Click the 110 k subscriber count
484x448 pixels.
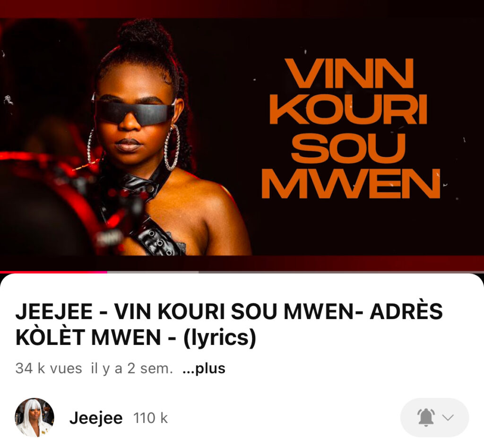pos(150,418)
